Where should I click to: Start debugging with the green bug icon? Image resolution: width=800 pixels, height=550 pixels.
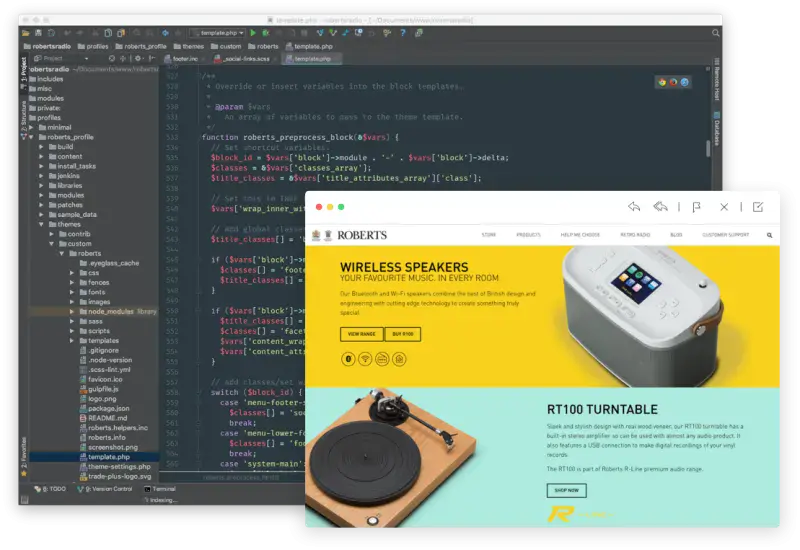(266, 33)
